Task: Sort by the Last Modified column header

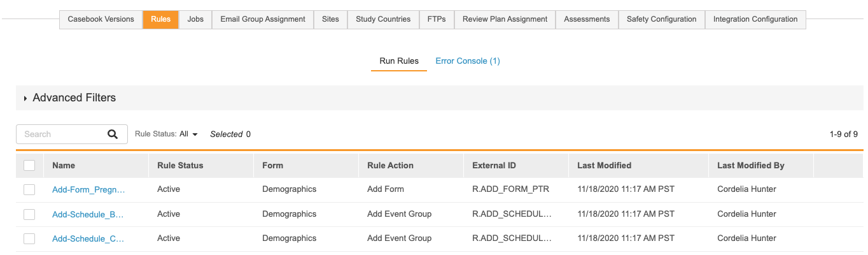Action: coord(604,165)
